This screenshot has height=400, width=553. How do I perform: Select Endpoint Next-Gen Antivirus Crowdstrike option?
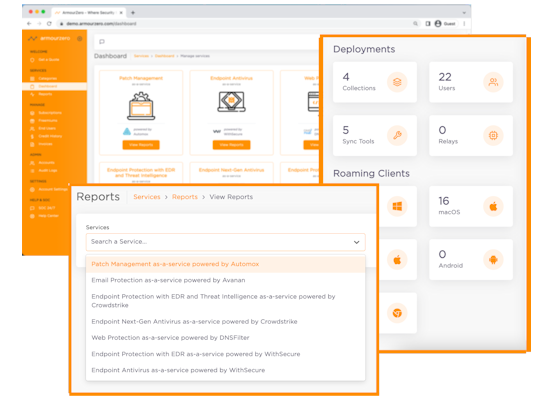pyautogui.click(x=225, y=321)
